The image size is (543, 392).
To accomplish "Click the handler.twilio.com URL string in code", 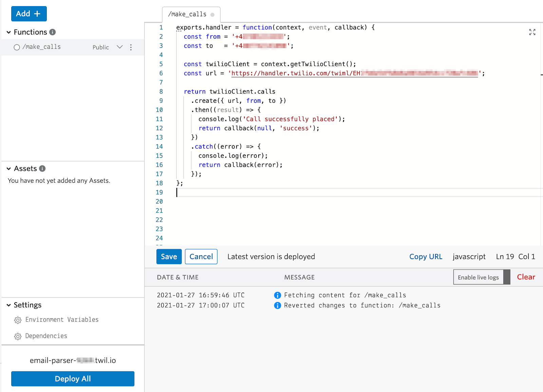I will tap(355, 73).
